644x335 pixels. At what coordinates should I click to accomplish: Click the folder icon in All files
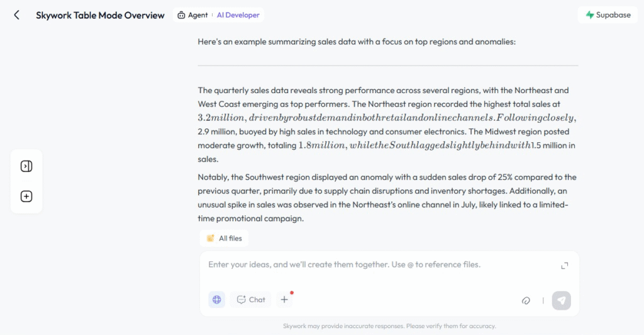click(211, 238)
